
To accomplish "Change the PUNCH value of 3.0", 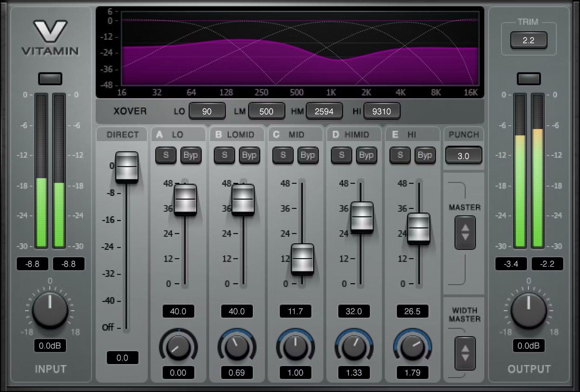I will point(464,155).
